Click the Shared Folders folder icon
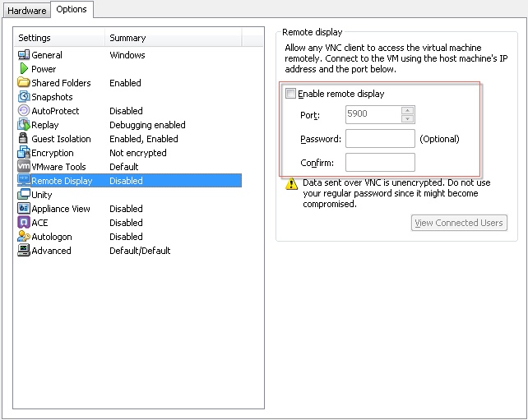This screenshot has width=528, height=420. point(23,83)
